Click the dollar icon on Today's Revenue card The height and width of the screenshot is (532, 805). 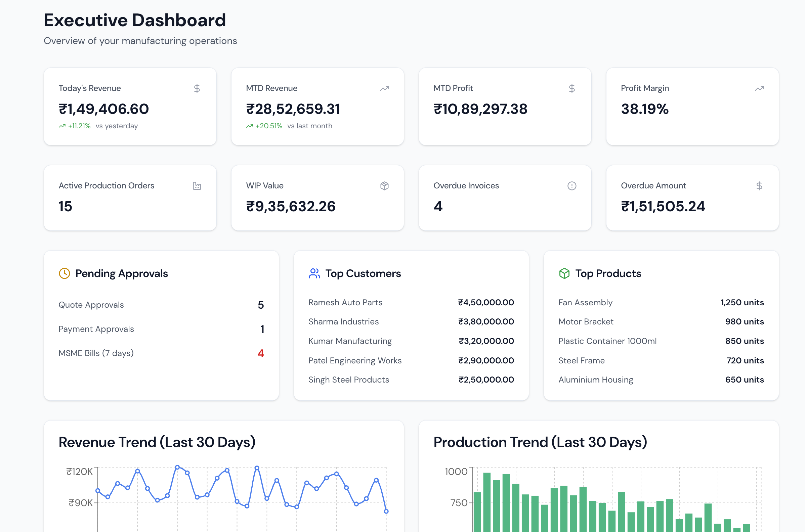click(x=197, y=88)
